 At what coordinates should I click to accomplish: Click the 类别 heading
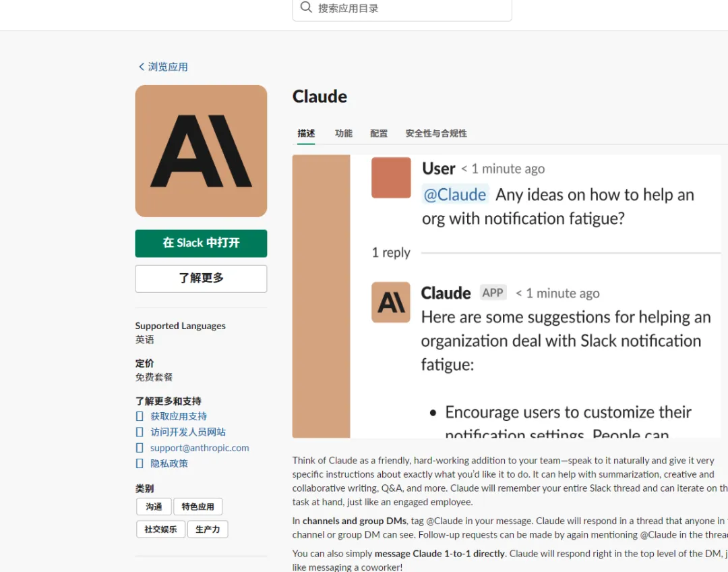click(144, 488)
